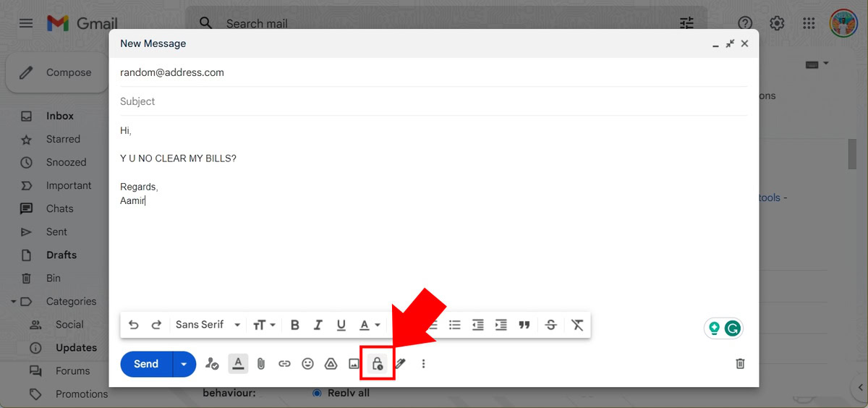
Task: Open Gmail support help icon
Action: 745,23
